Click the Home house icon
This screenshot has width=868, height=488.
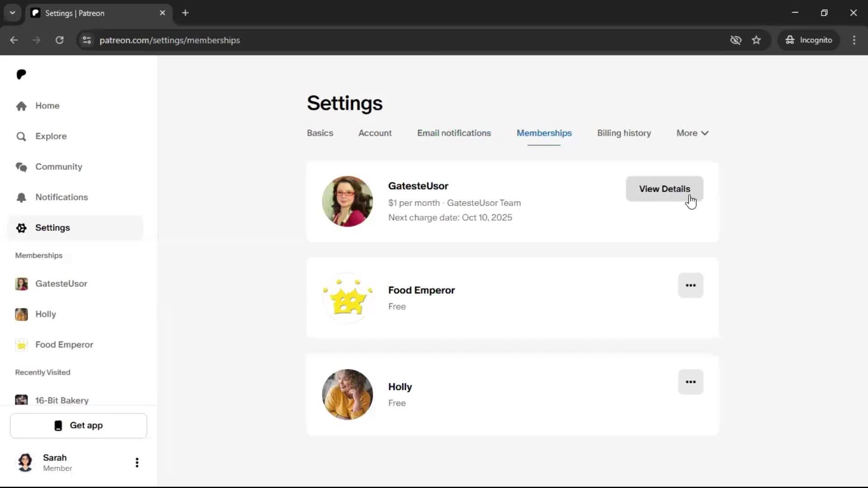tap(21, 106)
